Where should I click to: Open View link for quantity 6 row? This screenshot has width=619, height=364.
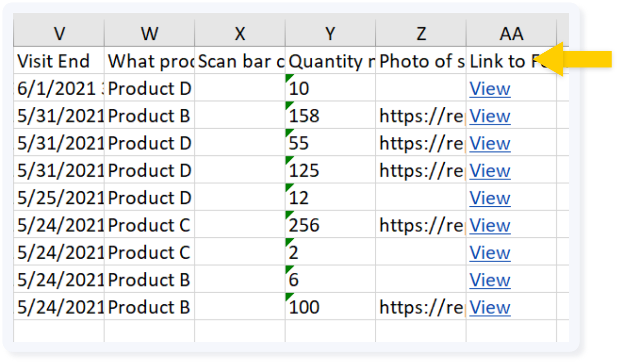[x=489, y=280]
